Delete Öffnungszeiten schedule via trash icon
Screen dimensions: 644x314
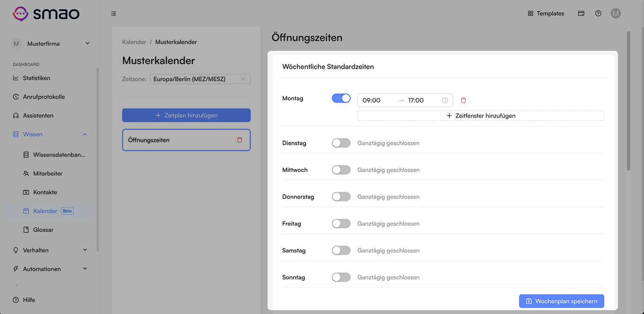[x=239, y=140]
